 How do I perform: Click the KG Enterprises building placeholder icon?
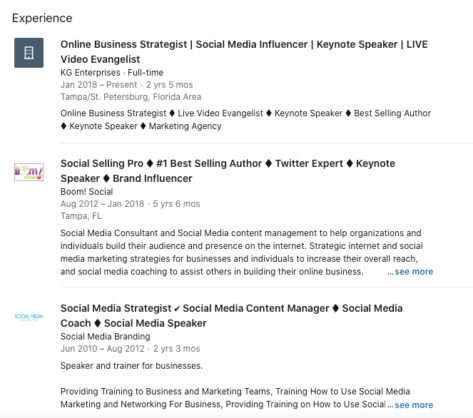29,53
